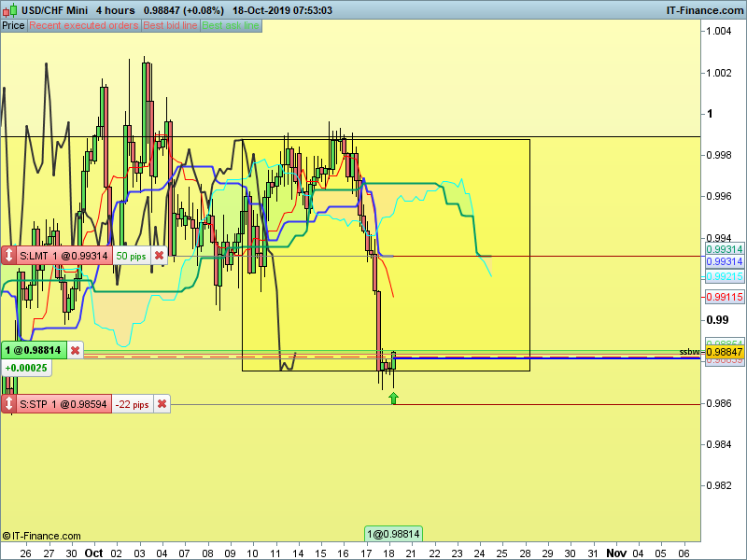Click the 1.004 level on the price axis

coord(718,32)
